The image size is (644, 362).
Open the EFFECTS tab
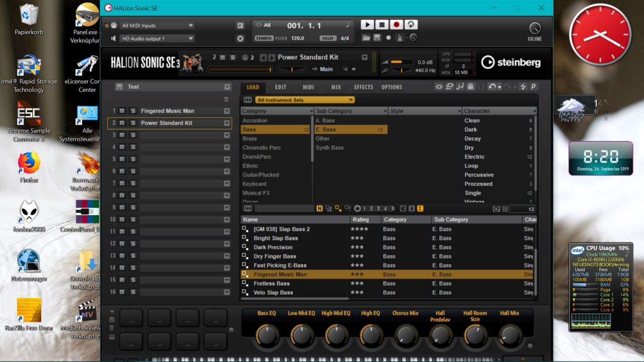(x=363, y=87)
